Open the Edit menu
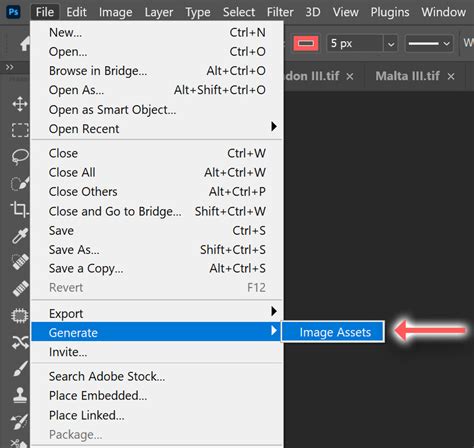 tap(76, 12)
